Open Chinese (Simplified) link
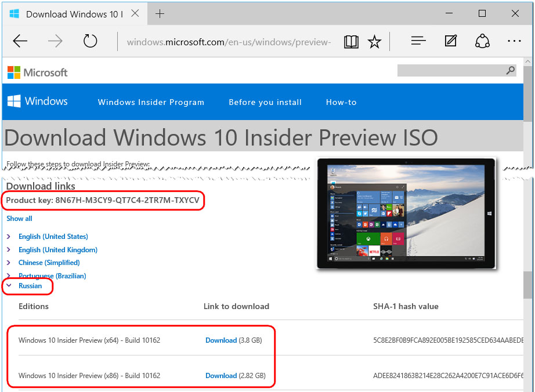The height and width of the screenshot is (392, 535). click(x=49, y=263)
